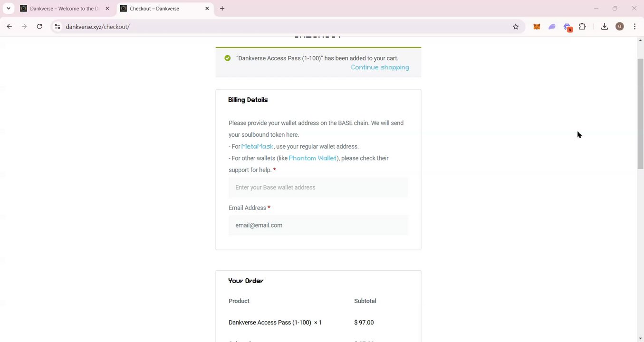Open the Extensions puzzle menu
This screenshot has height=342, width=644.
coord(582,27)
